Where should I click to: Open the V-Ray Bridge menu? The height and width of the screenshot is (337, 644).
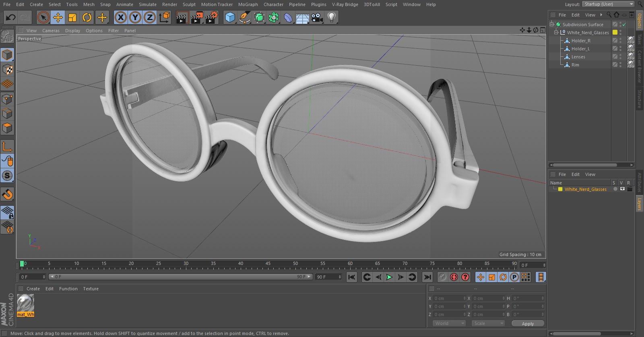(345, 4)
